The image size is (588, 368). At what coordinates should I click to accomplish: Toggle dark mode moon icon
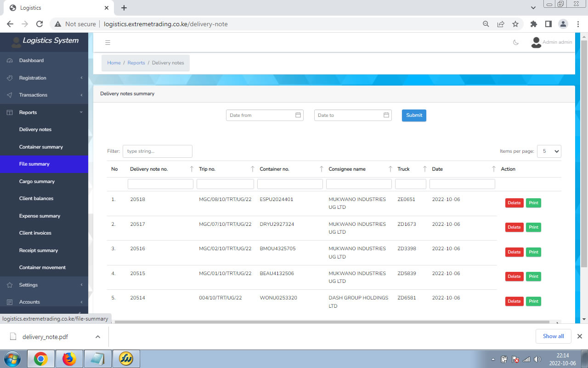516,43
